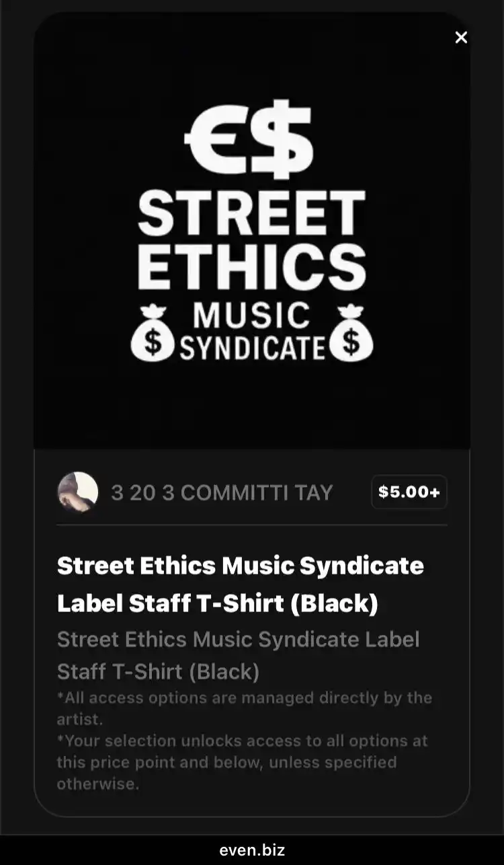Click the right money bag icon

point(351,332)
